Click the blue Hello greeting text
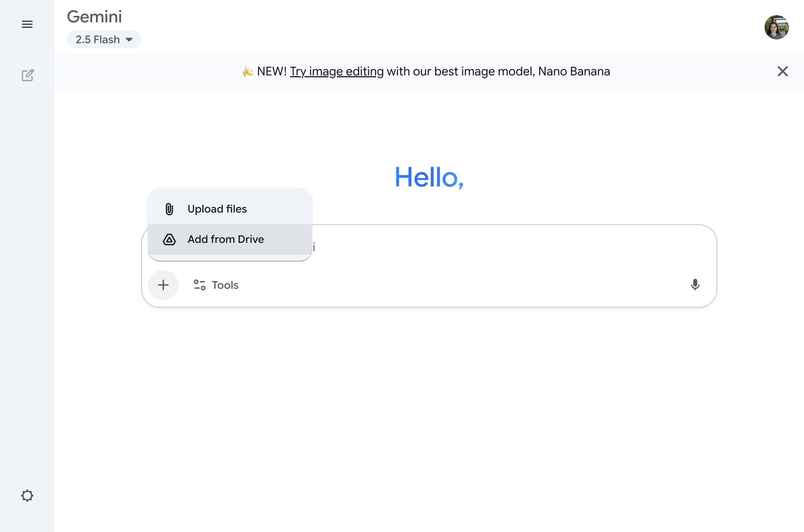This screenshot has height=532, width=804. pyautogui.click(x=429, y=177)
